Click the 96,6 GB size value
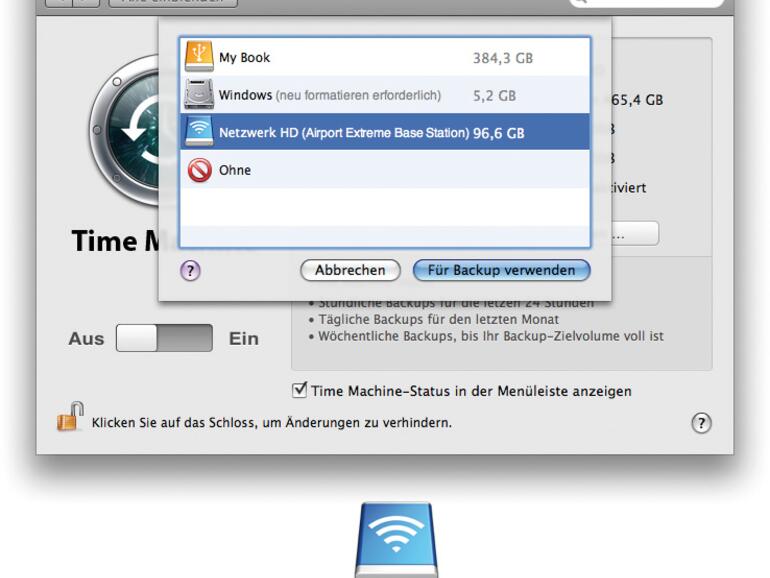 [498, 133]
